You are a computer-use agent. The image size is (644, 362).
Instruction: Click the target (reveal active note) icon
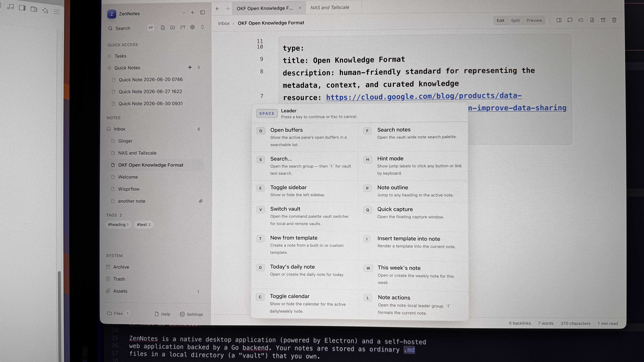click(x=192, y=27)
